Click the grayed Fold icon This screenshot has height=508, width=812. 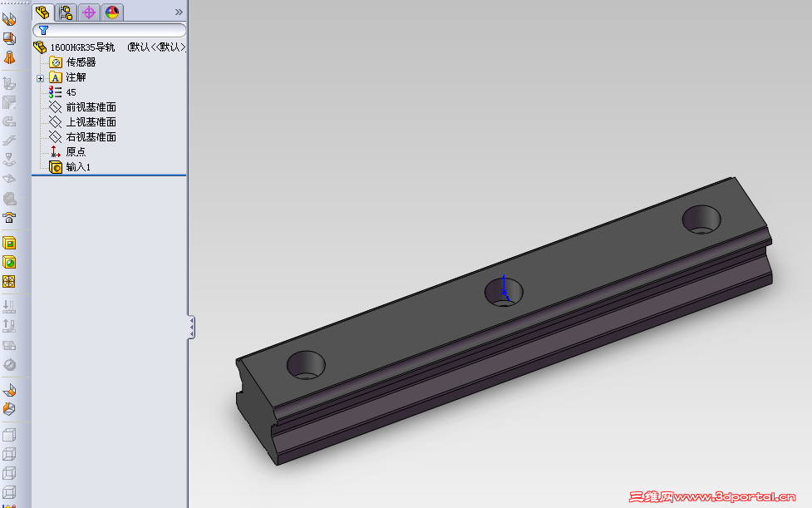(x=9, y=326)
